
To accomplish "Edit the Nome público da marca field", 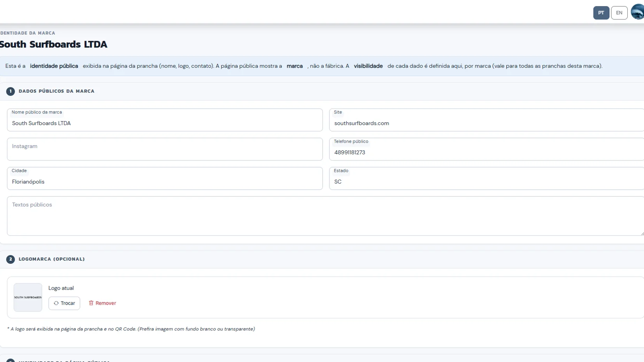I will click(x=165, y=120).
